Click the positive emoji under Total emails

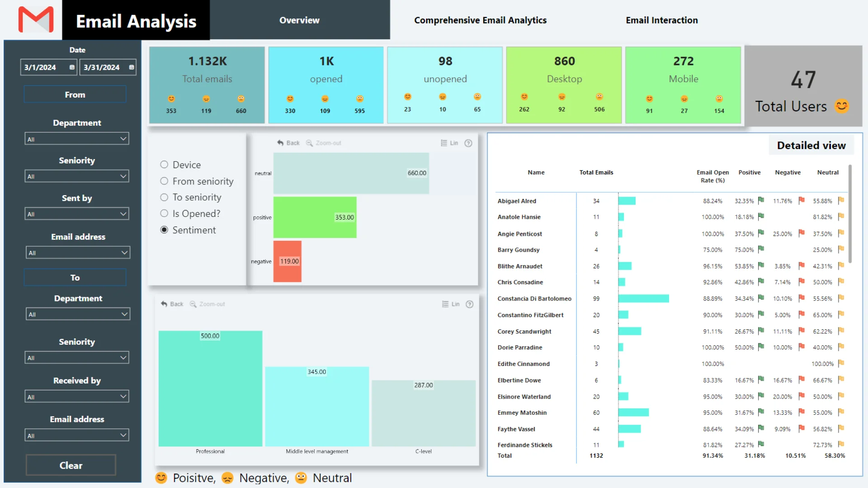click(171, 99)
